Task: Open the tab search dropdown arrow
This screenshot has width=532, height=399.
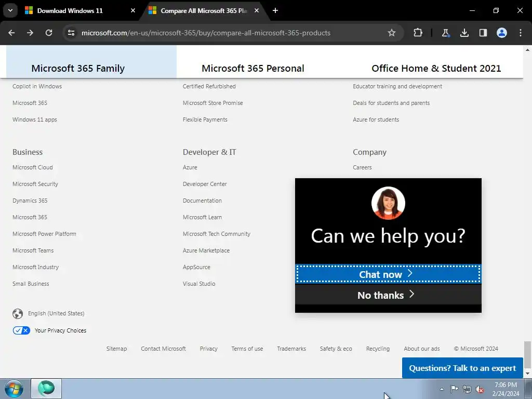Action: pos(10,10)
